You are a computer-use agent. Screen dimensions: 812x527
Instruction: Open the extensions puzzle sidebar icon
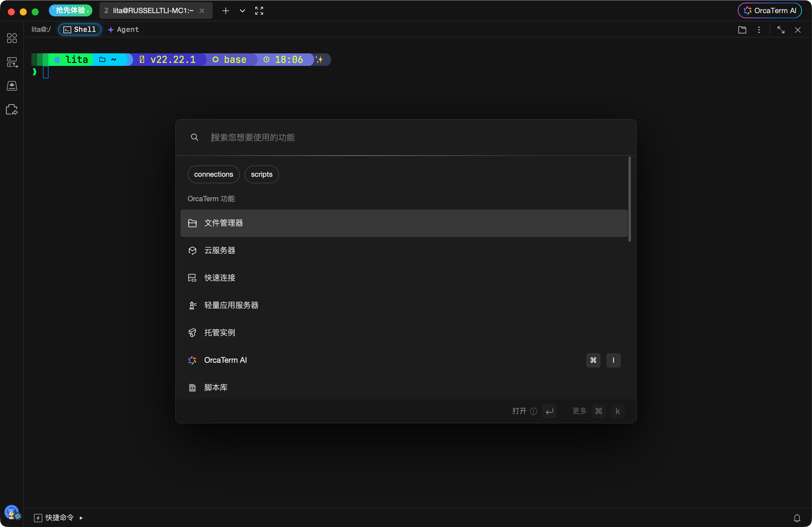point(12,109)
